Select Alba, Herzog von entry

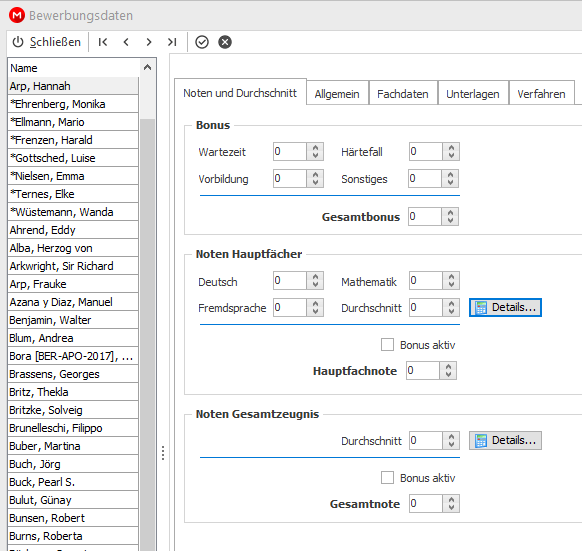(x=73, y=248)
